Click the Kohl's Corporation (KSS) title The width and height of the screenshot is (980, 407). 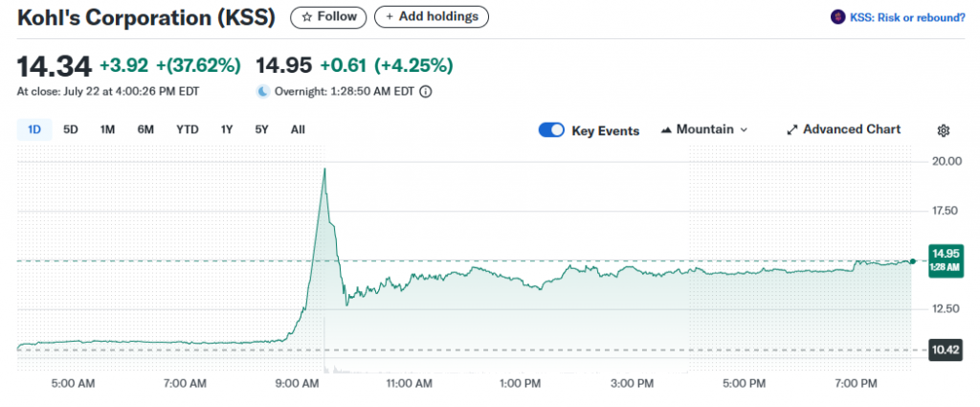146,17
